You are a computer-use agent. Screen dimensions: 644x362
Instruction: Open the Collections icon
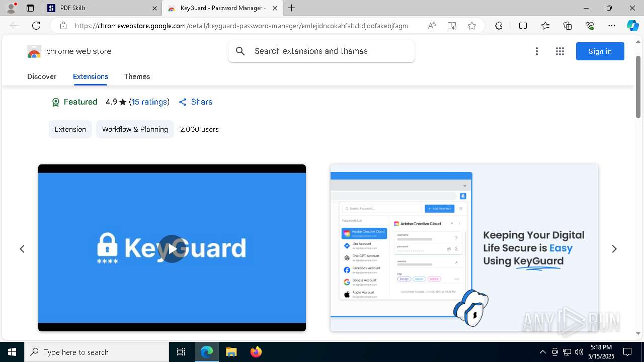pos(568,26)
